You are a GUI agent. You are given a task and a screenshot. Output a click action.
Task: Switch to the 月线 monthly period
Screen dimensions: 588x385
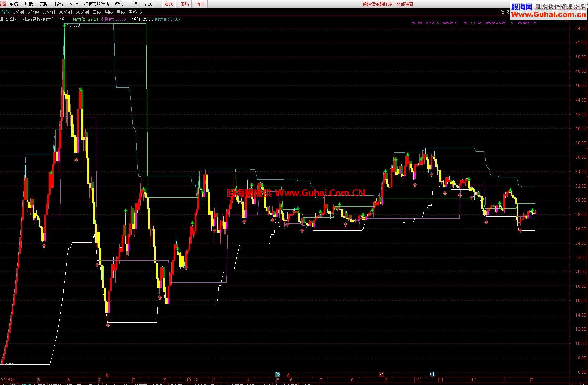click(121, 12)
